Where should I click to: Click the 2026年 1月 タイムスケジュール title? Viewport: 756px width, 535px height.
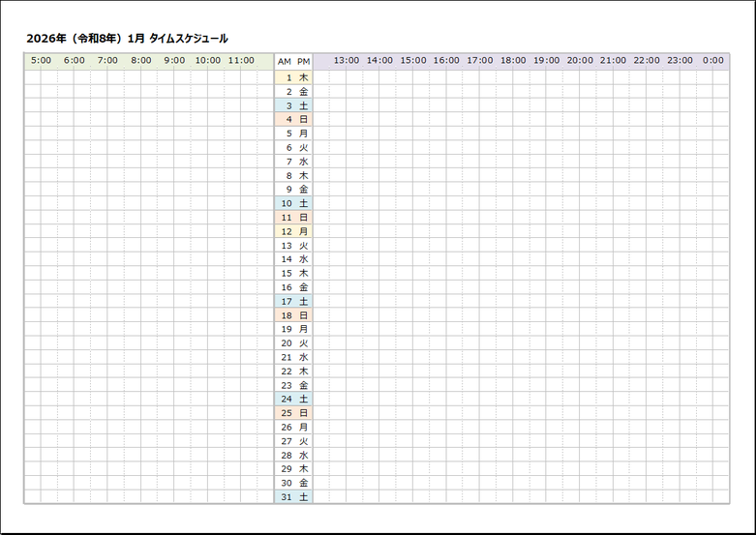point(127,39)
